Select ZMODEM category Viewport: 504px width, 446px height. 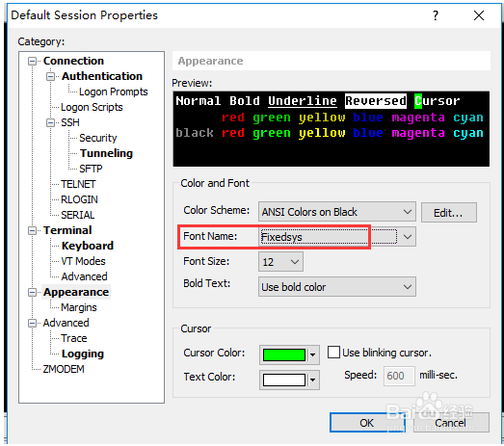tap(64, 369)
